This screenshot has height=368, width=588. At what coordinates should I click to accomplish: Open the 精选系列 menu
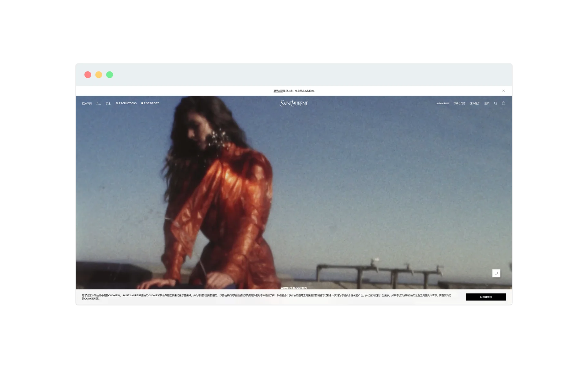coord(87,104)
